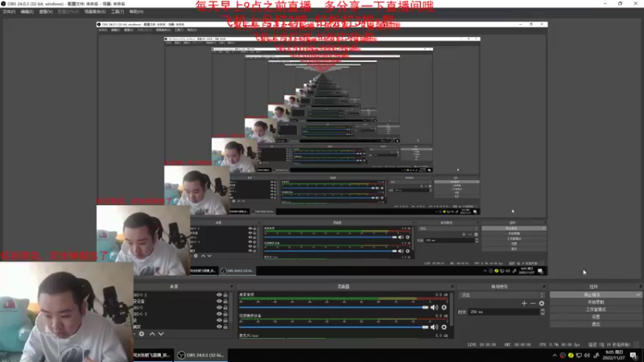This screenshot has height=362, width=644.
Task: Toggle lock on source row ending 2
Action: tap(225, 294)
